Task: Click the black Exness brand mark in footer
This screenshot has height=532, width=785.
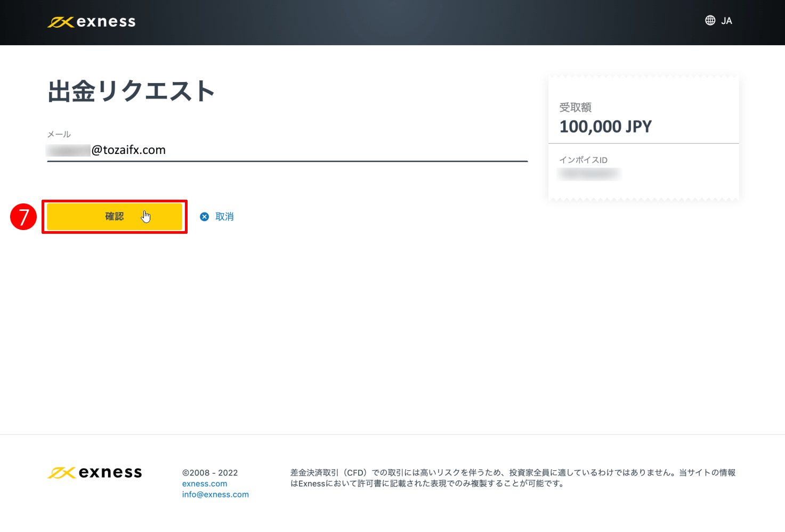Action: [61, 472]
